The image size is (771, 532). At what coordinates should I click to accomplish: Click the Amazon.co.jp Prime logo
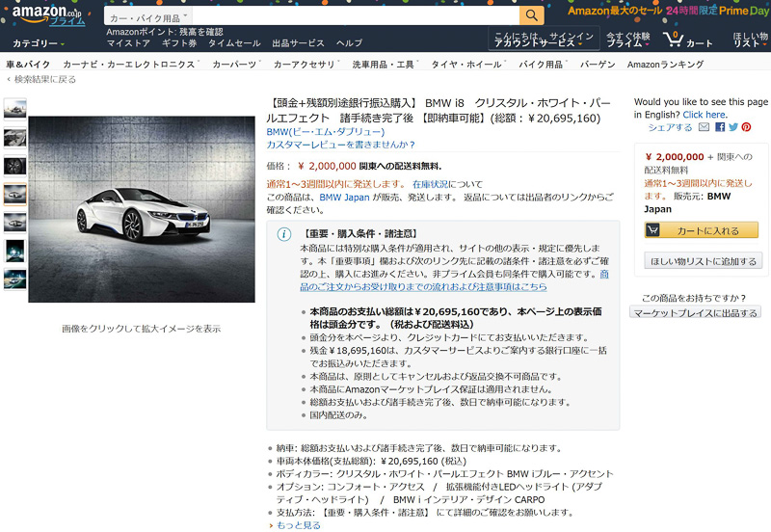click(48, 14)
